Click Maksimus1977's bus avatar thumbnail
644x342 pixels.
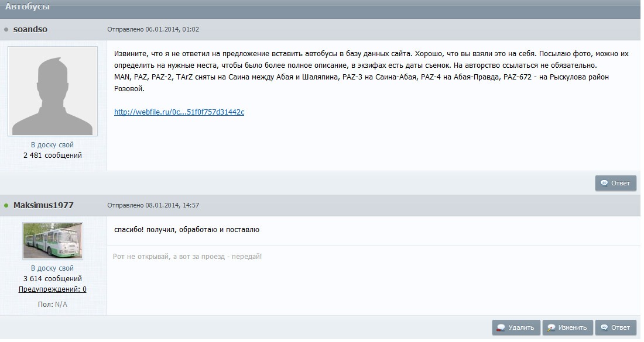(53, 241)
